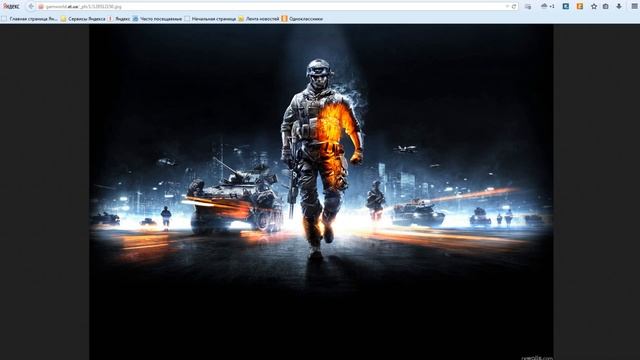Reload the page with refresh icon
The image size is (640, 360).
[514, 7]
